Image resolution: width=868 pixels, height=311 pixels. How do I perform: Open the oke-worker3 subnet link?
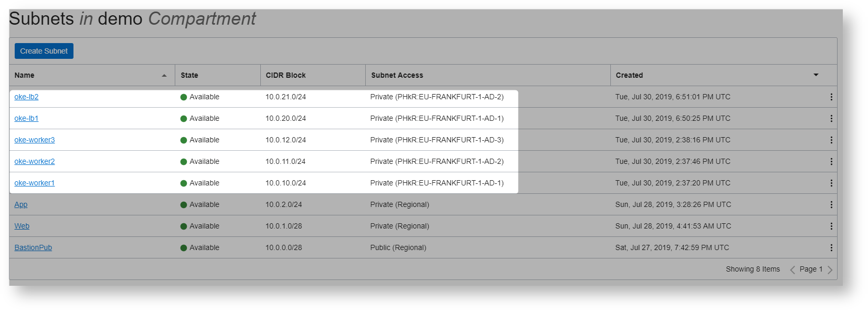(x=35, y=140)
